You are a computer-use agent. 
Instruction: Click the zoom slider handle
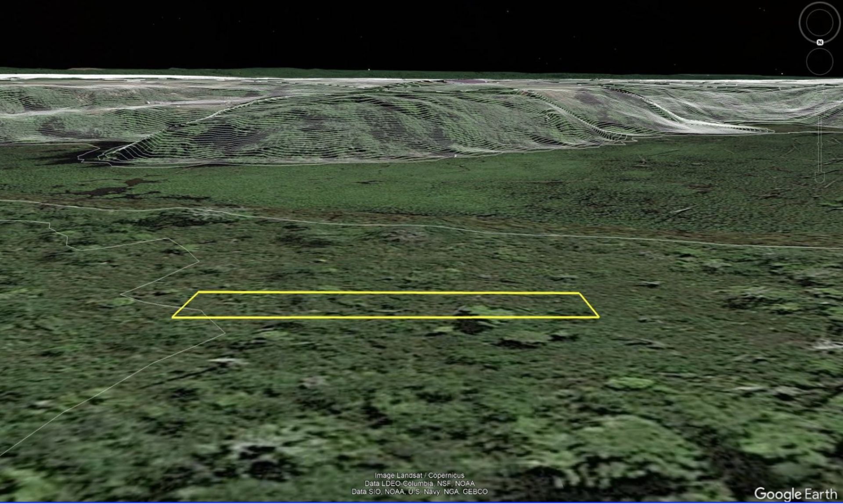820,144
